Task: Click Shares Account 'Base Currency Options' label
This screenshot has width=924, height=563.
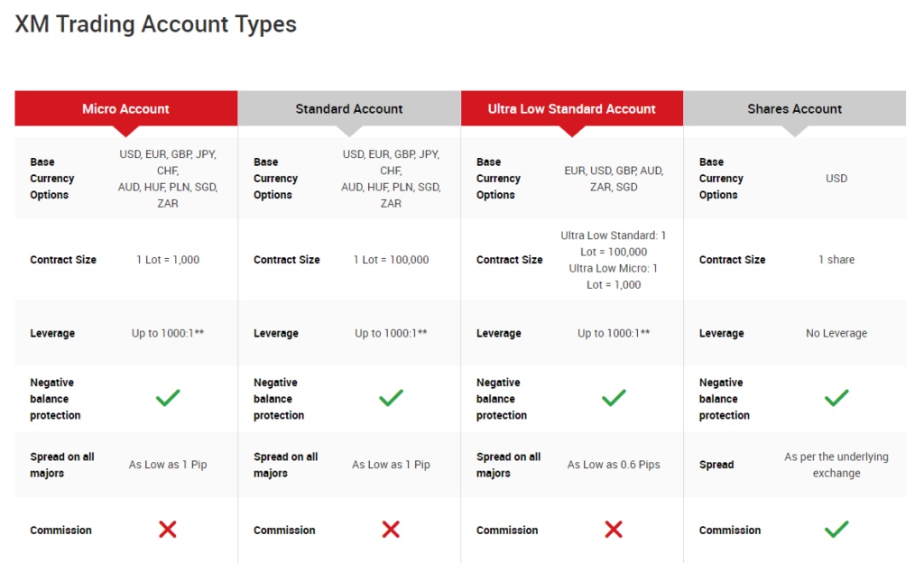Action: click(x=721, y=179)
